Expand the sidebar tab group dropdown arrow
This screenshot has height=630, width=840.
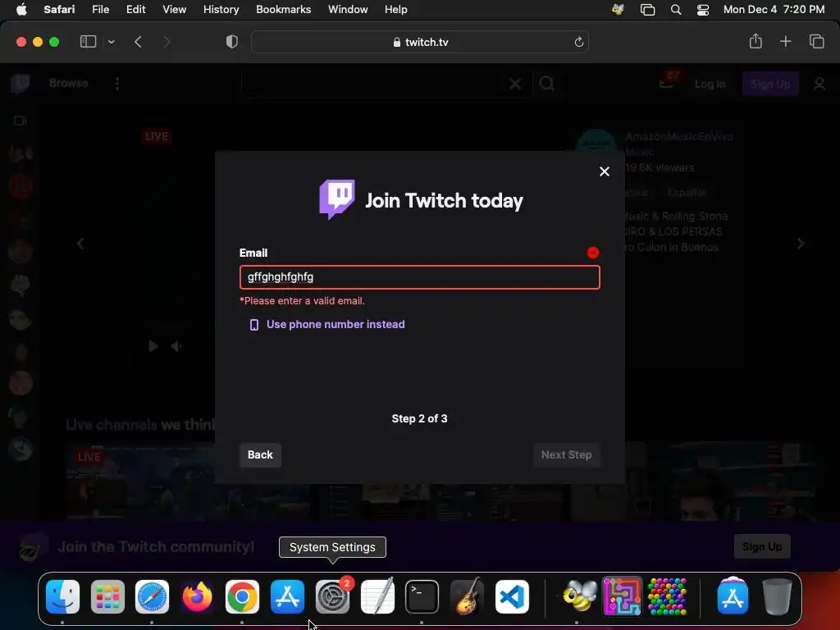click(x=111, y=42)
